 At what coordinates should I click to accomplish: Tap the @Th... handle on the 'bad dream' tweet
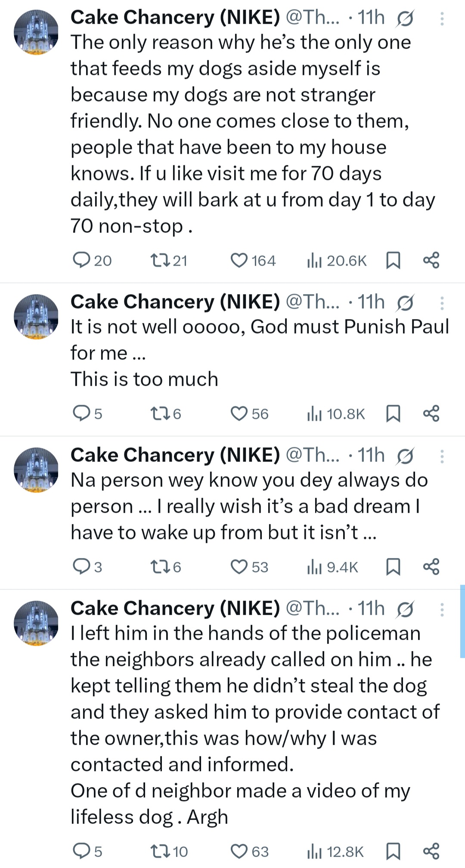click(313, 456)
